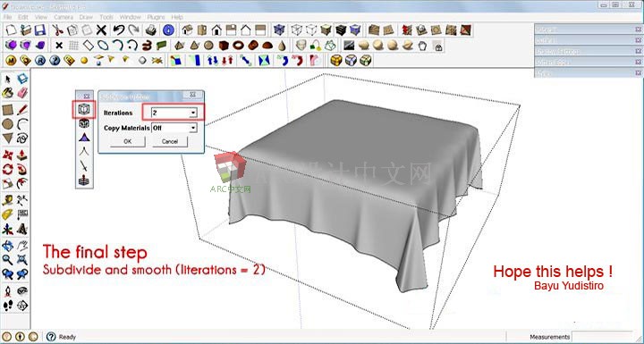Open the Edit menu
This screenshot has width=644, height=344.
click(x=23, y=17)
